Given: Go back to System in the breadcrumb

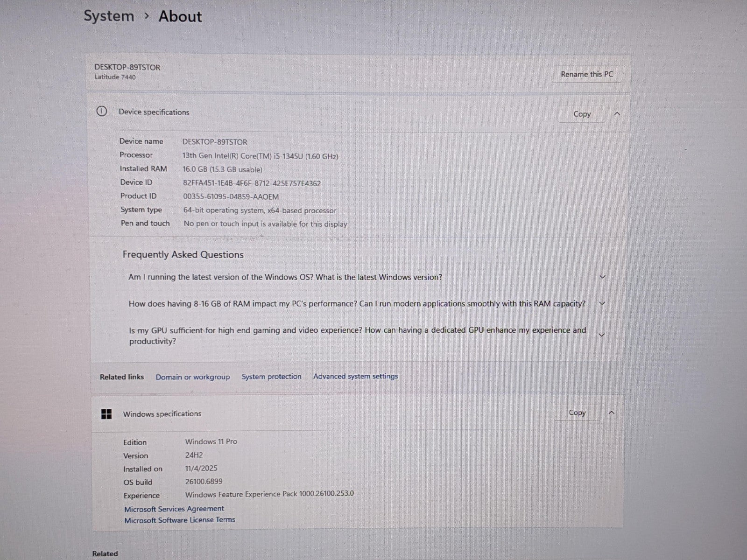Looking at the screenshot, I should pos(109,16).
